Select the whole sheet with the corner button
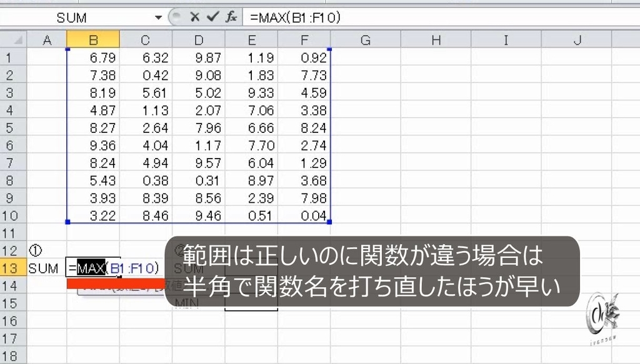The width and height of the screenshot is (640, 364). 14,40
